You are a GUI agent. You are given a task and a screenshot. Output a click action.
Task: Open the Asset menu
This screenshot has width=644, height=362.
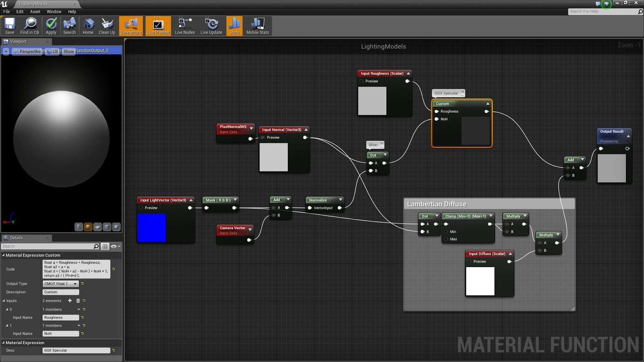(35, 12)
